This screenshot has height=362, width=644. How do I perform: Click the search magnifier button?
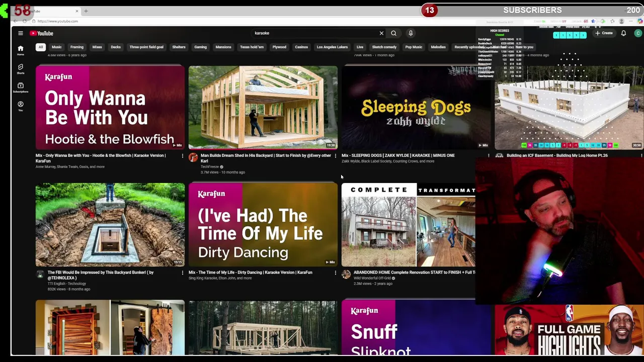click(x=393, y=33)
